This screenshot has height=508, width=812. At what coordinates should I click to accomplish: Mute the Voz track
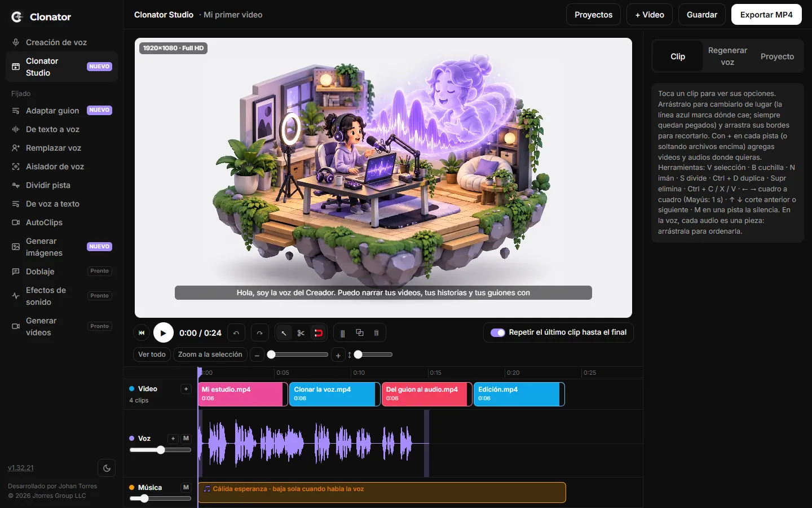coord(186,439)
